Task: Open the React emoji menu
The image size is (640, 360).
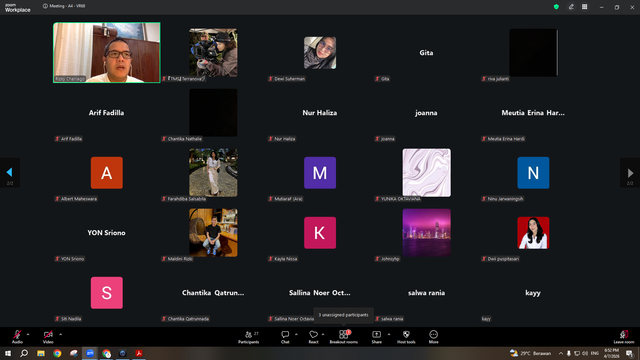Action: click(313, 337)
